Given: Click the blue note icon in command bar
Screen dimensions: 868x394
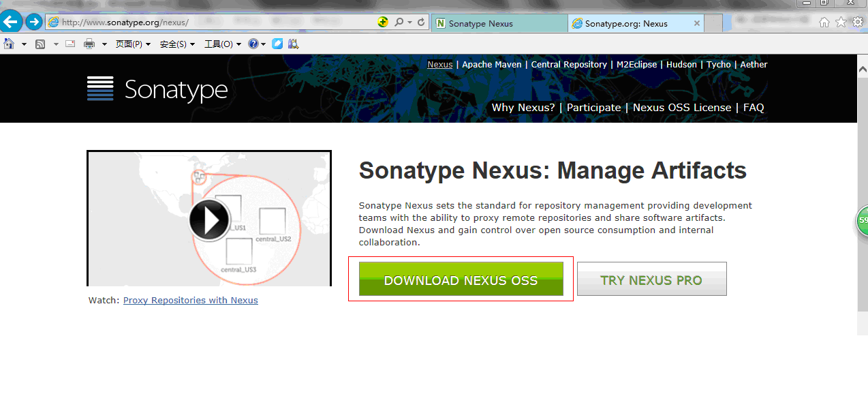Looking at the screenshot, I should point(277,44).
